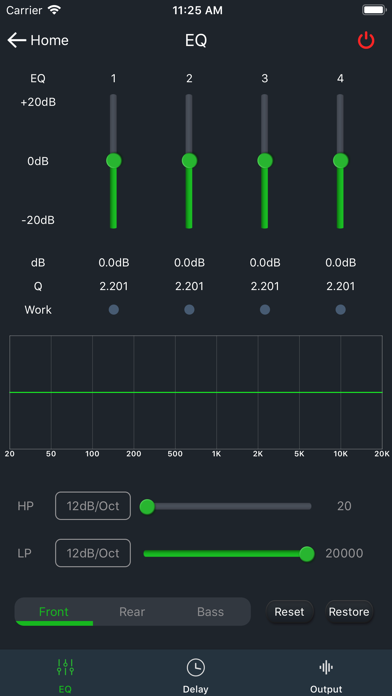392x696 pixels.
Task: Open the EQ tab icon in bottom bar
Action: point(65,667)
